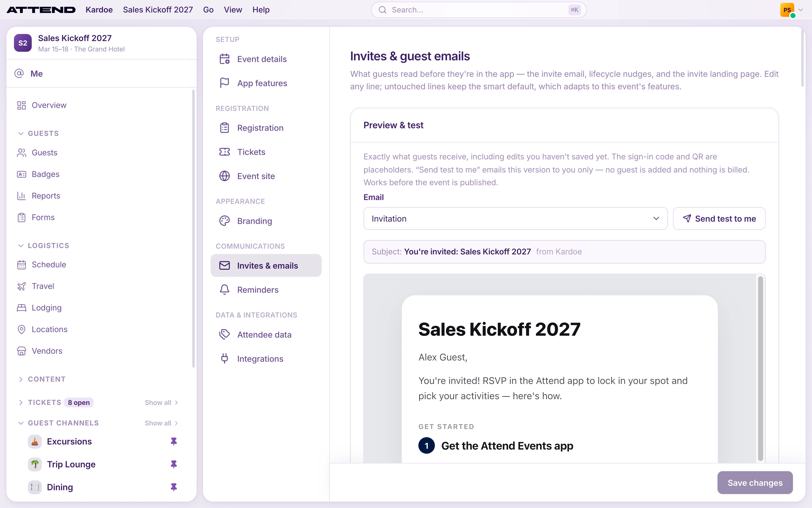Show all tickets
The width and height of the screenshot is (812, 508).
[x=161, y=403]
